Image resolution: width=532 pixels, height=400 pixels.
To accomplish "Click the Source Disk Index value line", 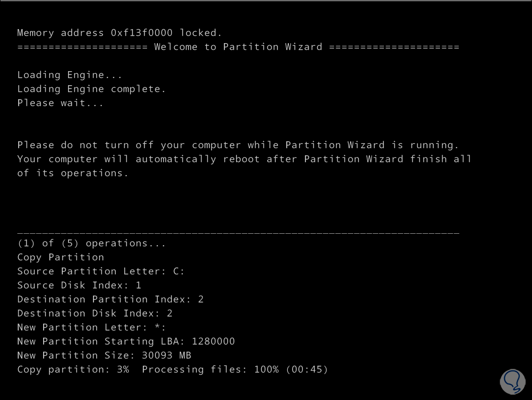I will (x=79, y=285).
